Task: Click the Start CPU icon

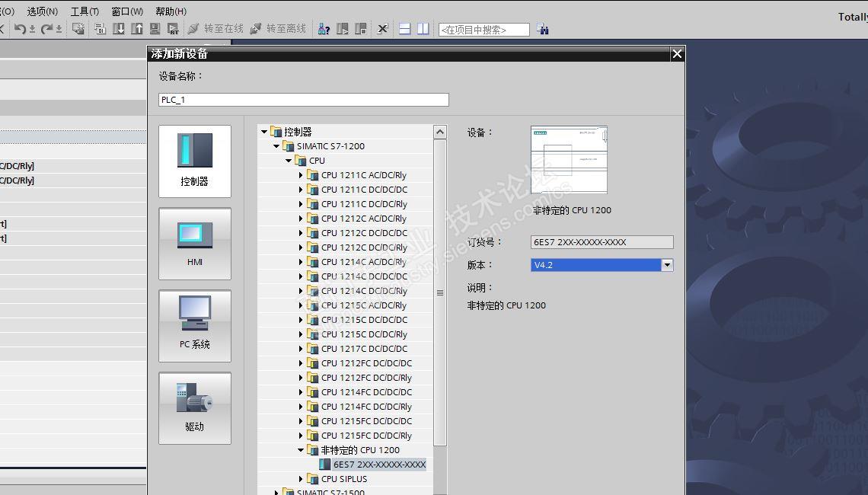Action: point(343,29)
